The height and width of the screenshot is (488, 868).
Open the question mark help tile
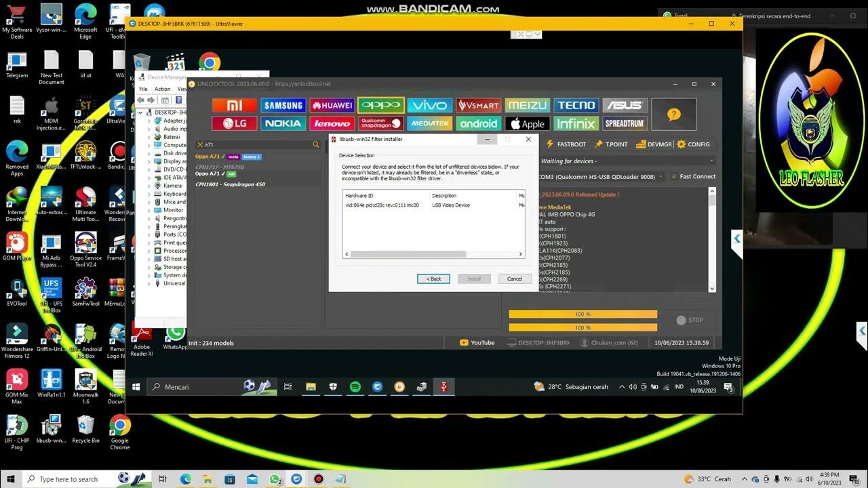tap(674, 115)
